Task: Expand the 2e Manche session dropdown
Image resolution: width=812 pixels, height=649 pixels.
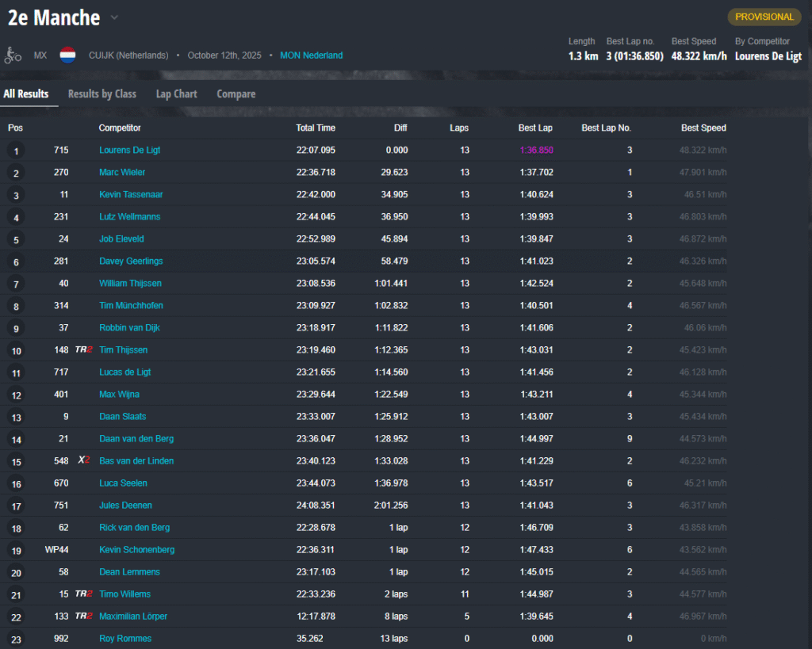Action: tap(114, 17)
